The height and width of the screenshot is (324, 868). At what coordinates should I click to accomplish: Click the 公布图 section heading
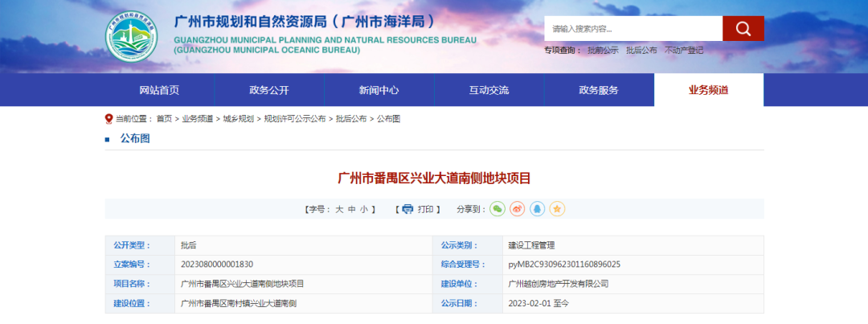[135, 138]
